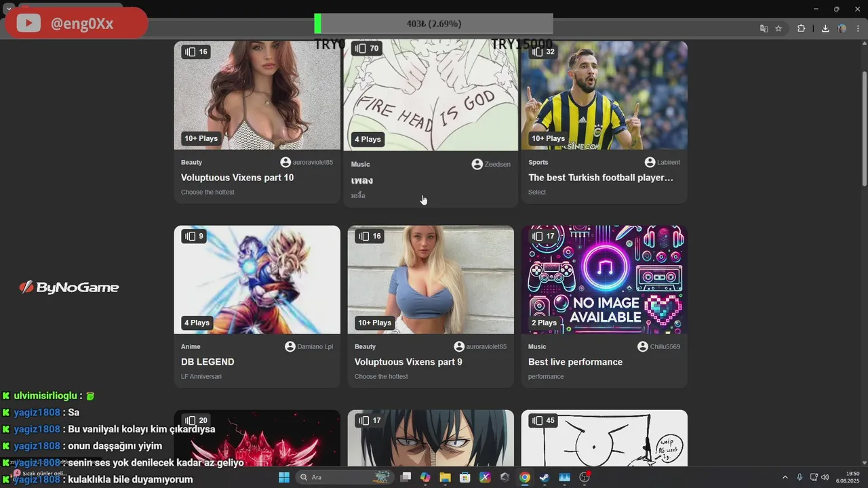Open the volume control in the system tray
868x488 pixels.
click(825, 477)
